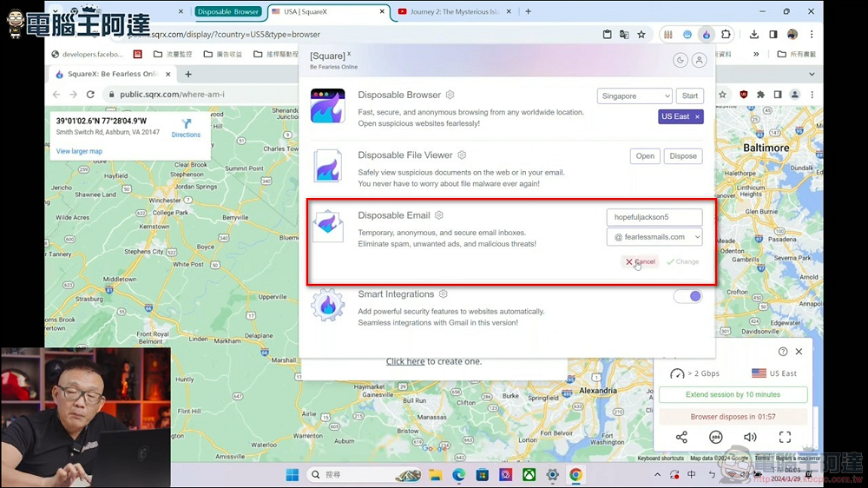Image resolution: width=868 pixels, height=488 pixels.
Task: Open the Chrome three-dot menu
Action: 812,35
